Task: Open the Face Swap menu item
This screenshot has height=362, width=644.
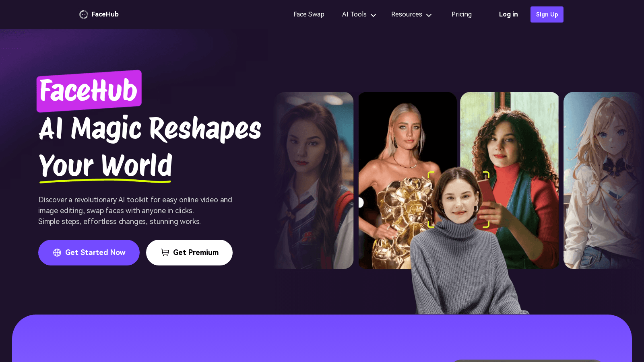Action: coord(309,14)
